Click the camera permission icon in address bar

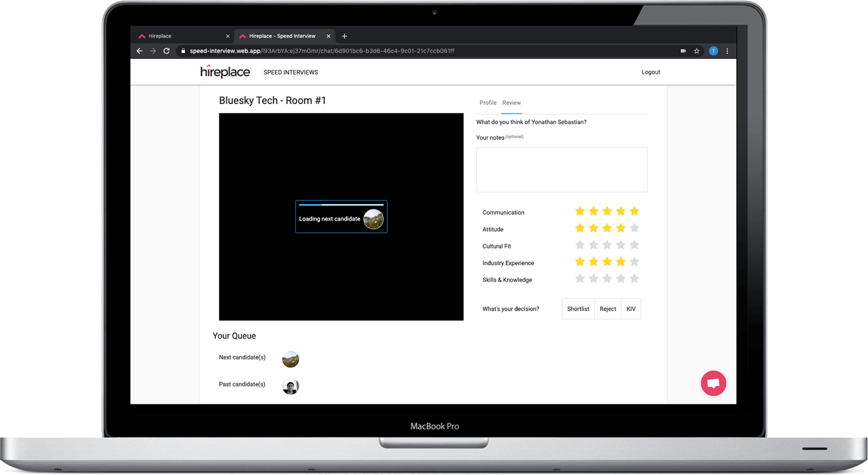click(683, 51)
